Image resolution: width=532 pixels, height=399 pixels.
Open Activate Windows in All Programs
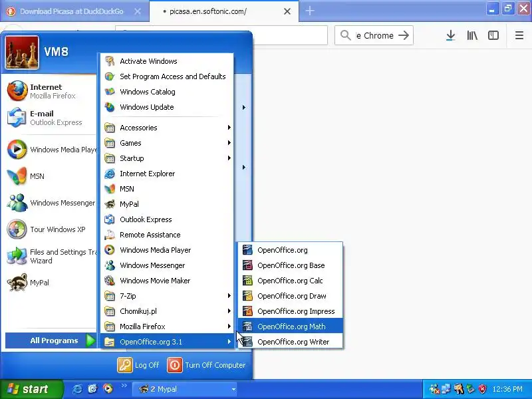click(167, 61)
